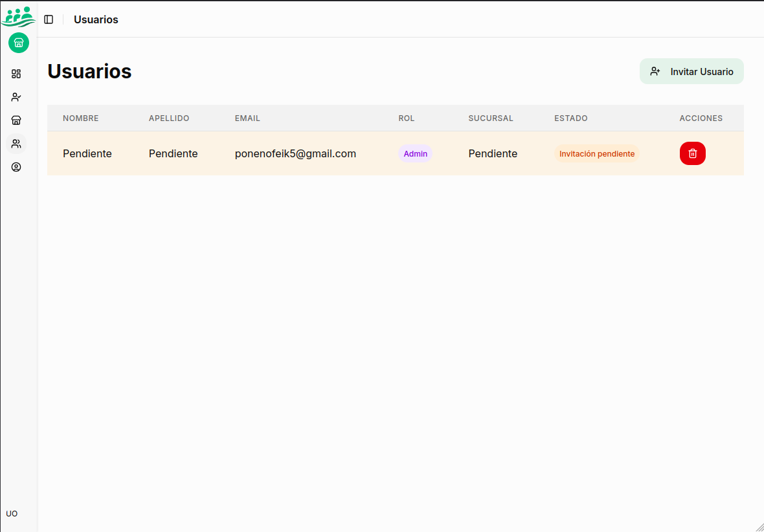Click the green people logo
The width and height of the screenshot is (764, 532).
coord(18,16)
